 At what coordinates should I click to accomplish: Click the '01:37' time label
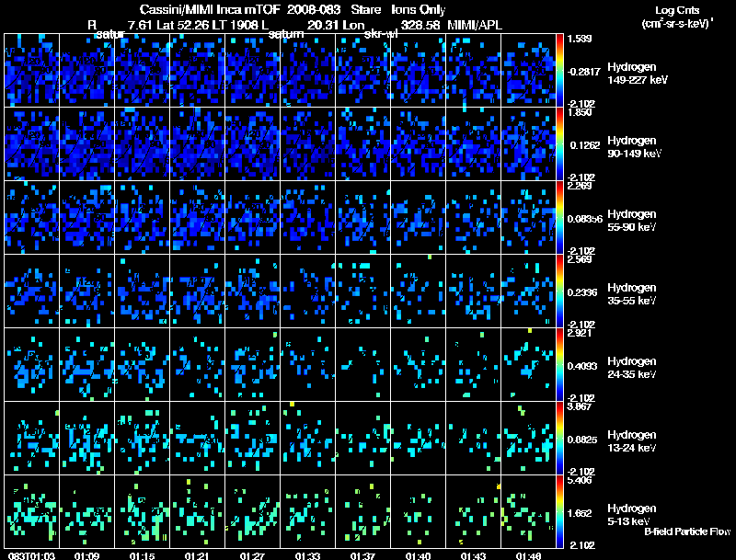(362, 555)
